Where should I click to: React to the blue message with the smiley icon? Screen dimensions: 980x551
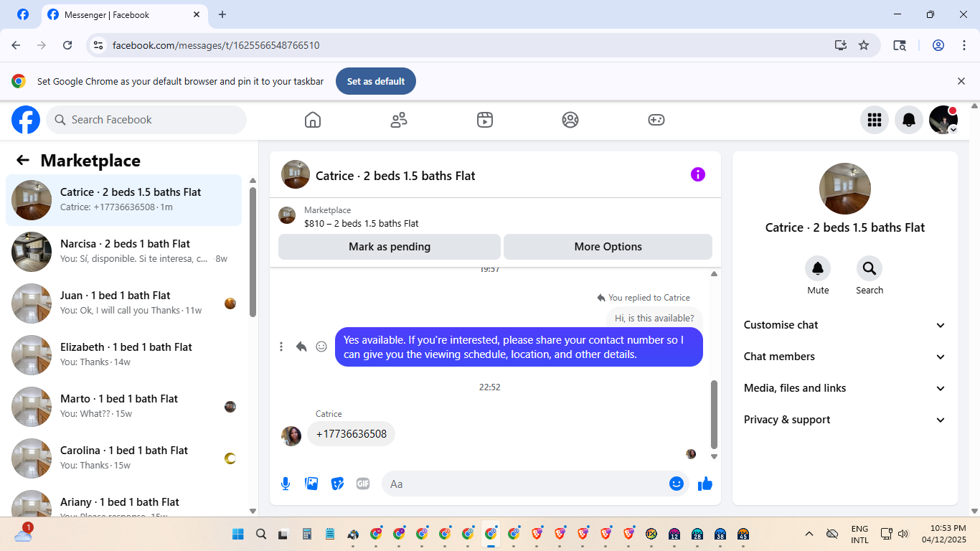pyautogui.click(x=321, y=347)
